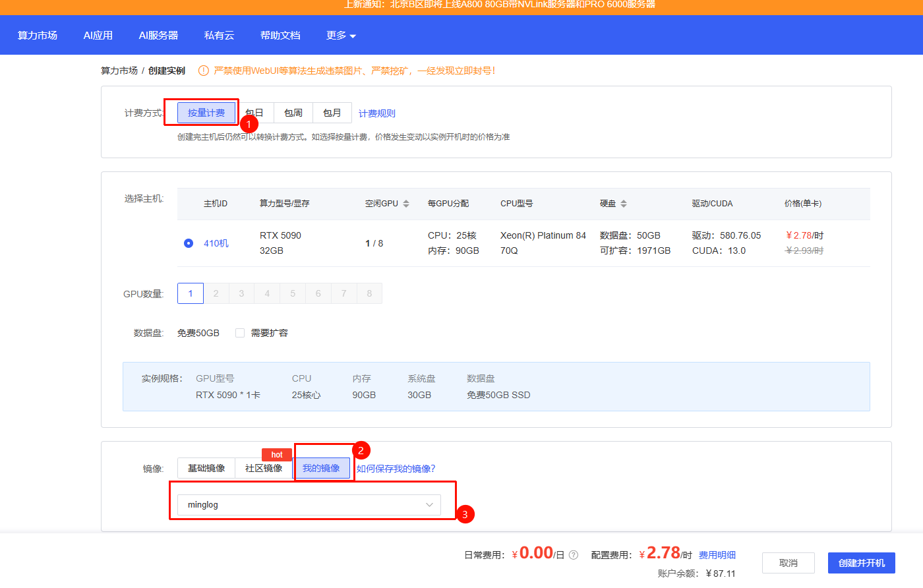Choose GPU quantity 1
923x588 pixels.
pyautogui.click(x=191, y=293)
